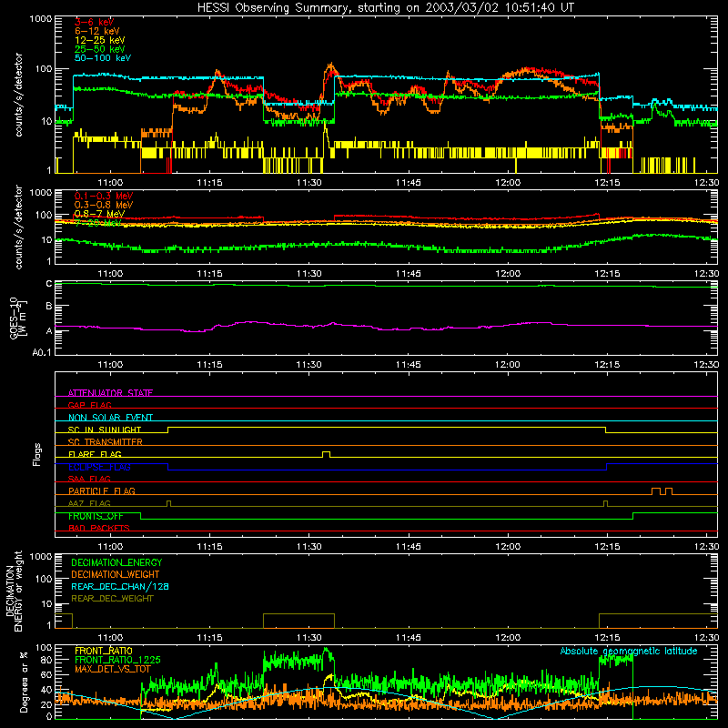This screenshot has height=728, width=728.
Task: Click the 'MAX_DET_VS_TOT' legend label
Action: [112, 669]
